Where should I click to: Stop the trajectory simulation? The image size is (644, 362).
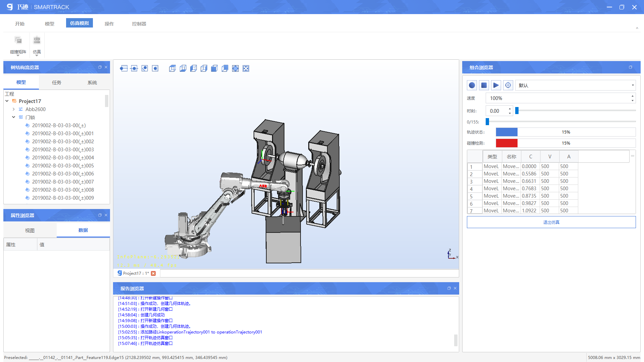point(484,85)
